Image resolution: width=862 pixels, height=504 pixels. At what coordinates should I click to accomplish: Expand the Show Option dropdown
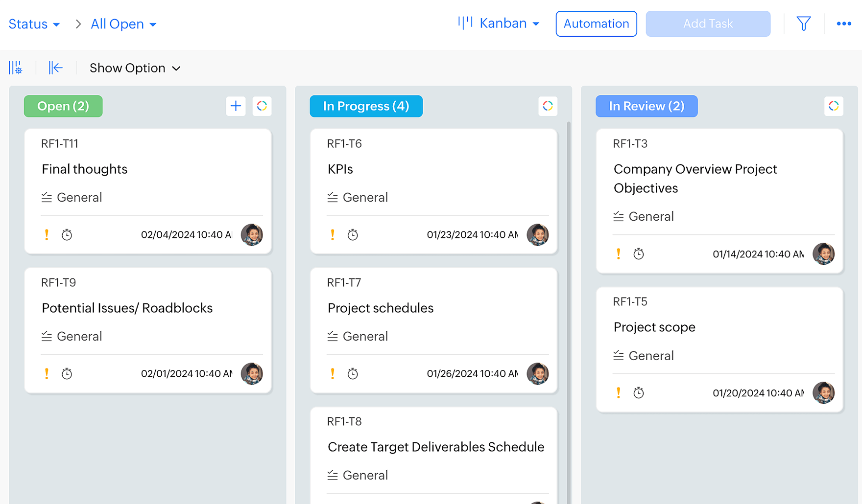click(x=135, y=68)
